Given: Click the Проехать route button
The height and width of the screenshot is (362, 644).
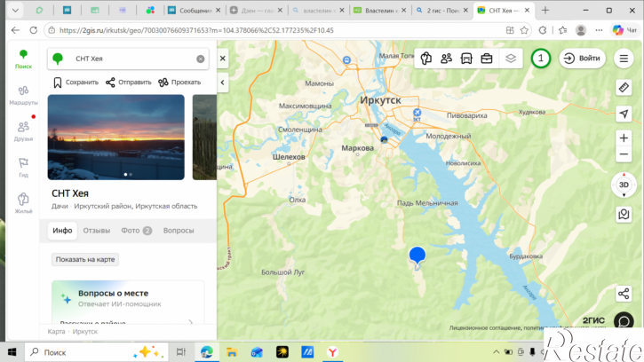Looking at the screenshot, I should coord(179,83).
